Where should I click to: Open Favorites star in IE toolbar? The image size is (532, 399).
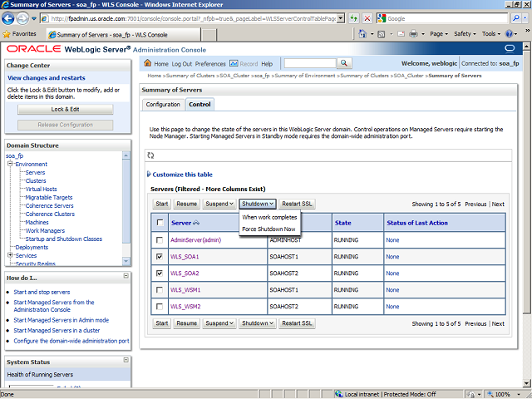pos(7,34)
